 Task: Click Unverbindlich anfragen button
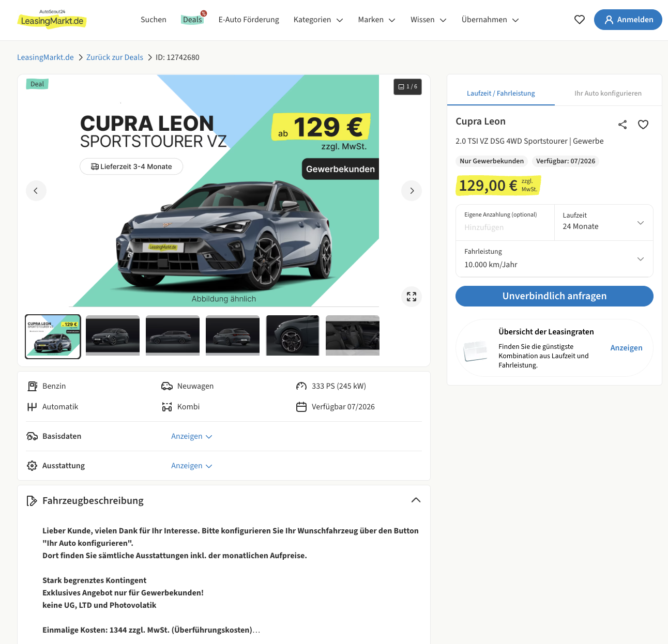tap(554, 296)
